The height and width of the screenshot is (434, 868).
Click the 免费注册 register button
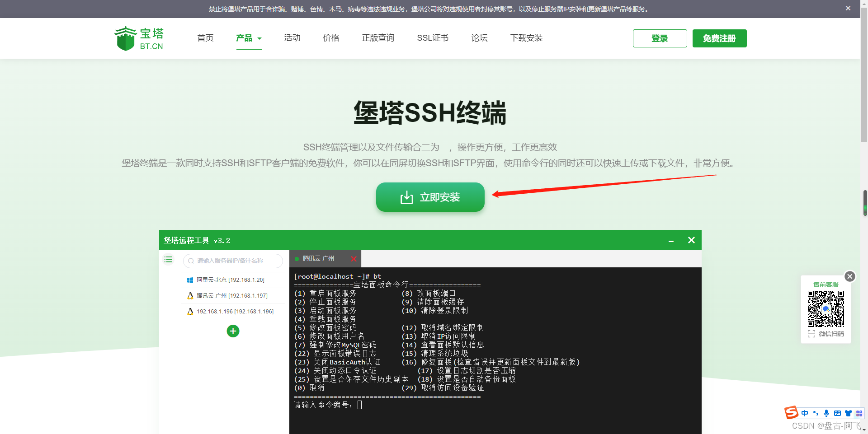[719, 38]
